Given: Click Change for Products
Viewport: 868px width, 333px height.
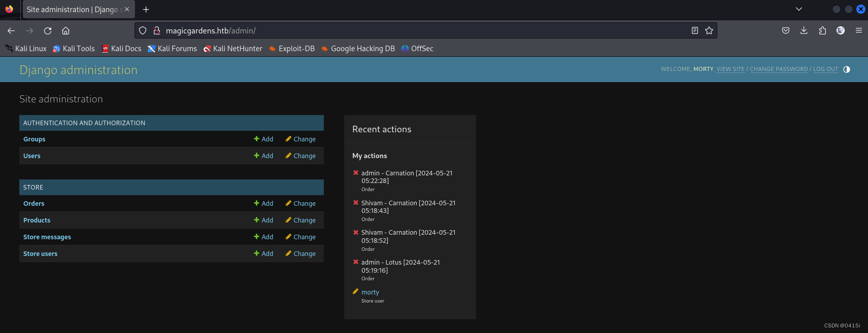Looking at the screenshot, I should point(301,220).
